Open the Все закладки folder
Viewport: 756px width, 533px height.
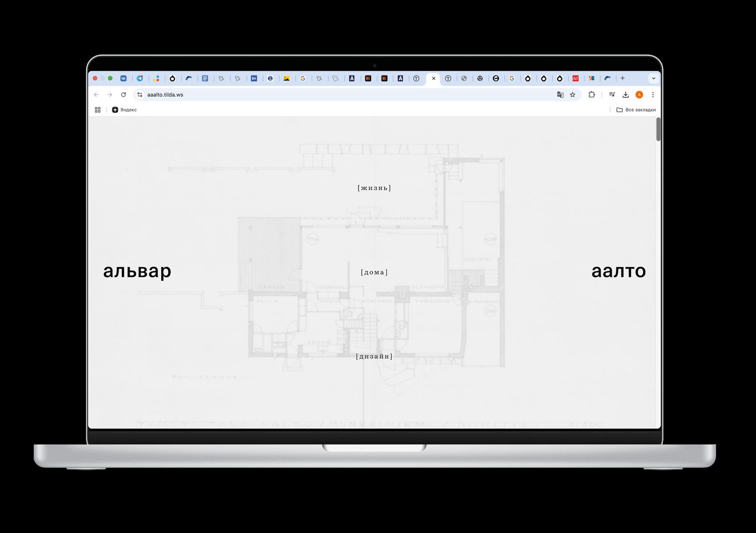pos(636,110)
